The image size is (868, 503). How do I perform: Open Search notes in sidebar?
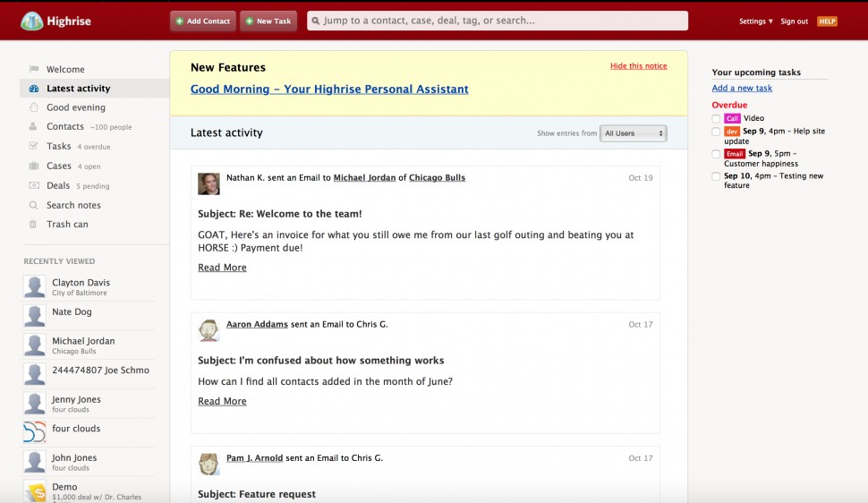click(73, 205)
